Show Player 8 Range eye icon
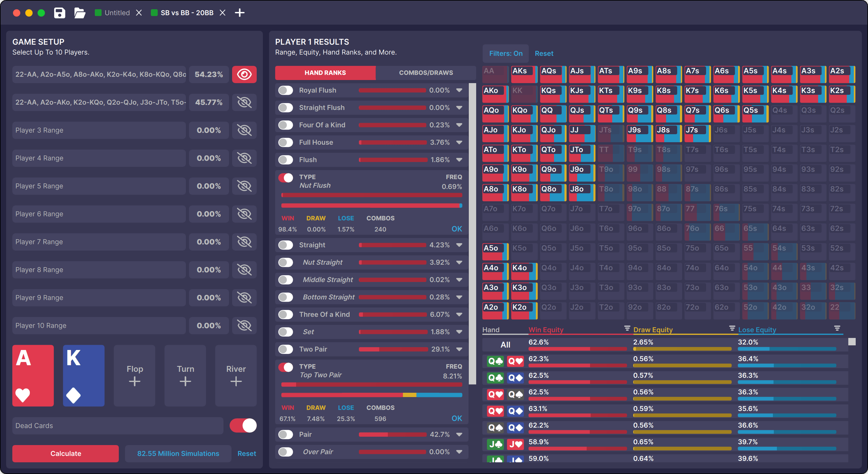868x474 pixels. coord(244,270)
